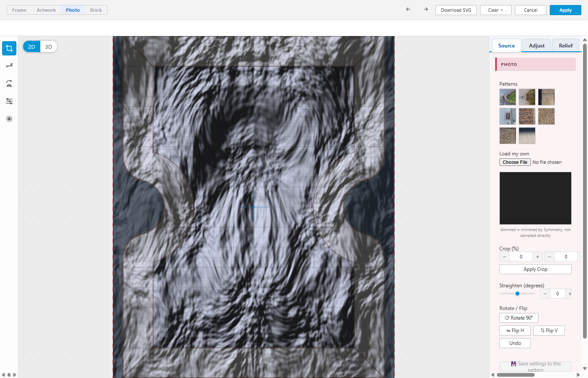The height and width of the screenshot is (378, 588).
Task: Select the gravel with black stripe pattern thumbnail
Action: 546,97
